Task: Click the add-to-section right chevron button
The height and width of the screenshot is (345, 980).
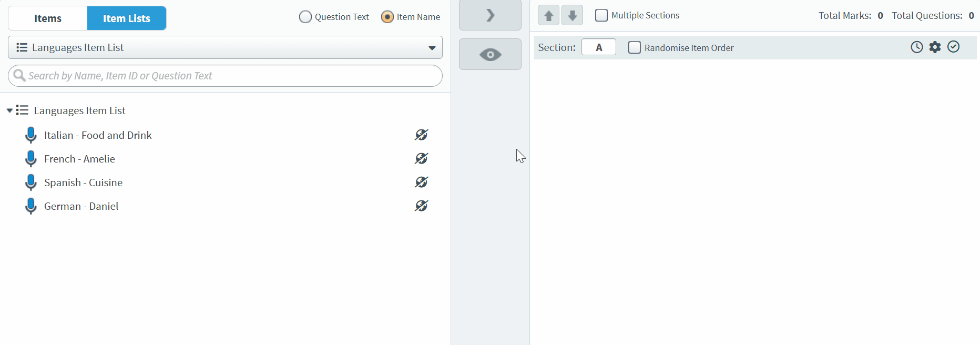Action: coord(490,15)
